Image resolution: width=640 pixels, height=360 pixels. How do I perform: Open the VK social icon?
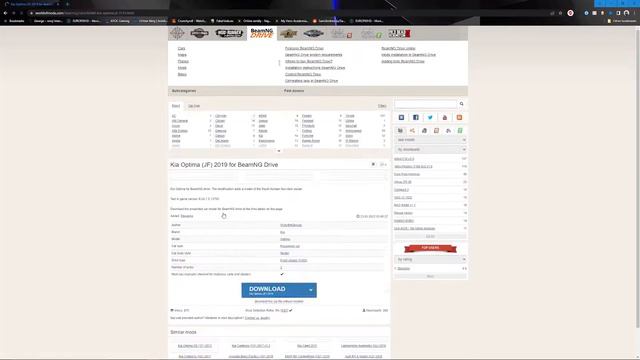click(x=401, y=118)
